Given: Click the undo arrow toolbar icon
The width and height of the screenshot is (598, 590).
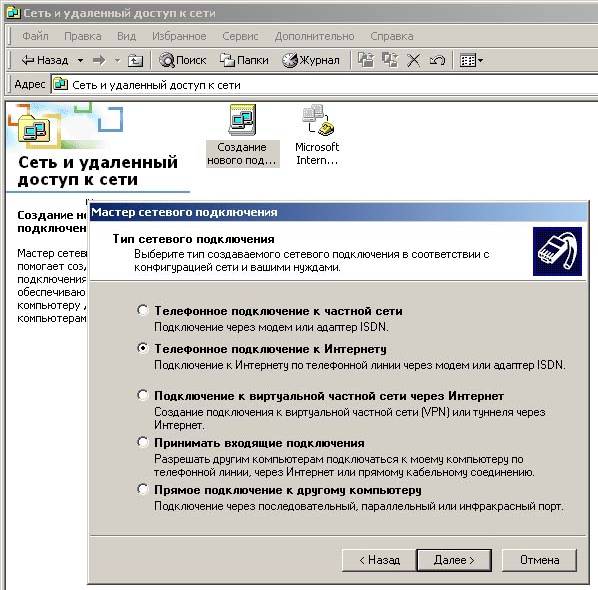Looking at the screenshot, I should [x=437, y=60].
